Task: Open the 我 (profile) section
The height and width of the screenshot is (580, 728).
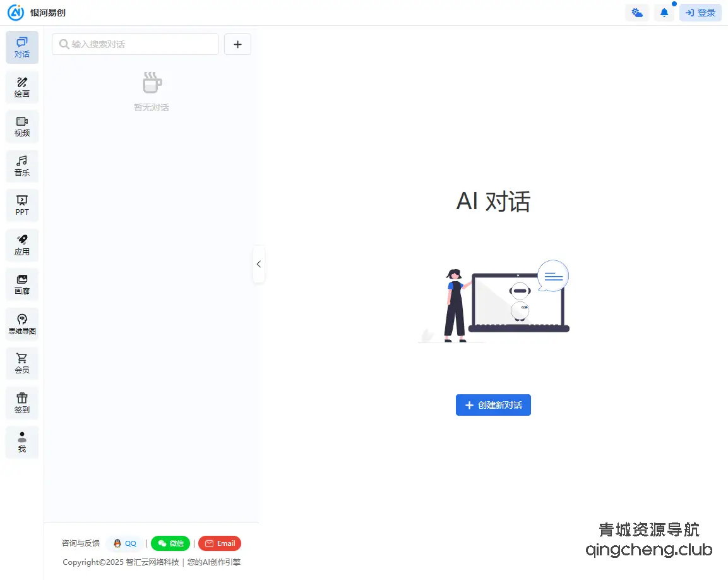Action: click(x=21, y=442)
